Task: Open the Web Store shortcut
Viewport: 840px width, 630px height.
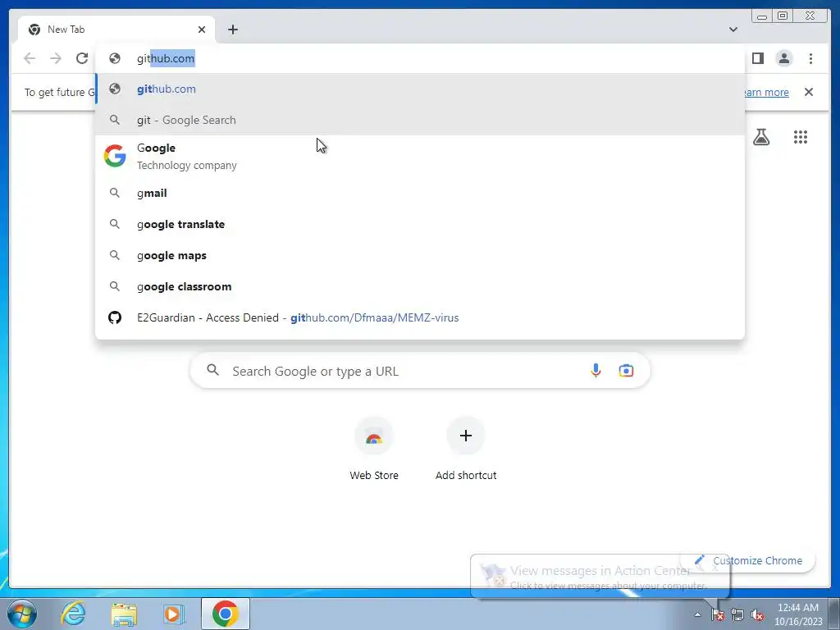Action: coord(374,449)
